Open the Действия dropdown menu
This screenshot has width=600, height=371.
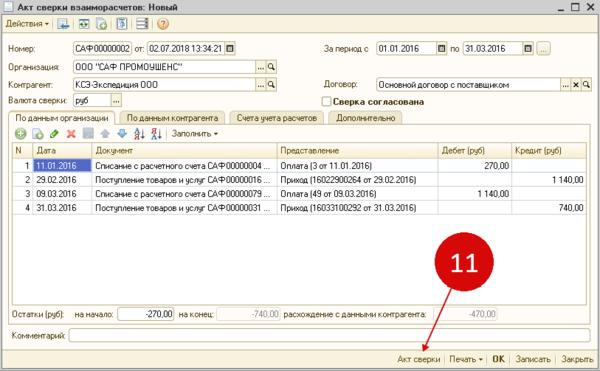pos(27,24)
